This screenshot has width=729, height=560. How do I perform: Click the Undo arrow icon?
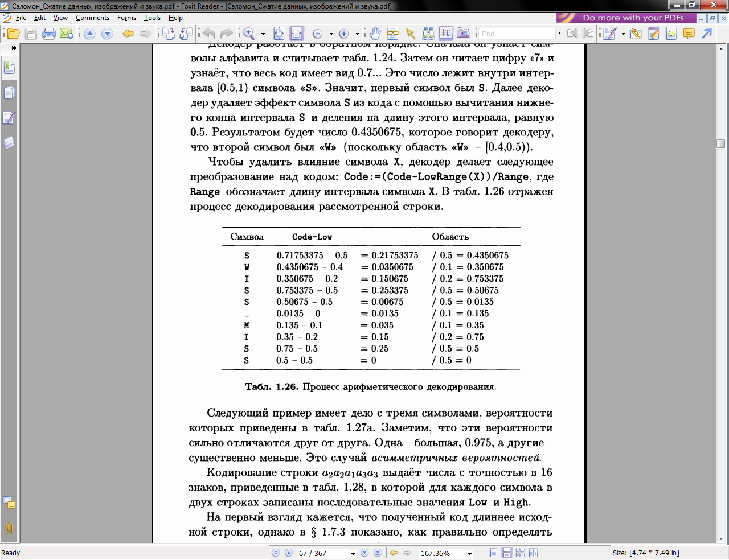click(x=209, y=34)
